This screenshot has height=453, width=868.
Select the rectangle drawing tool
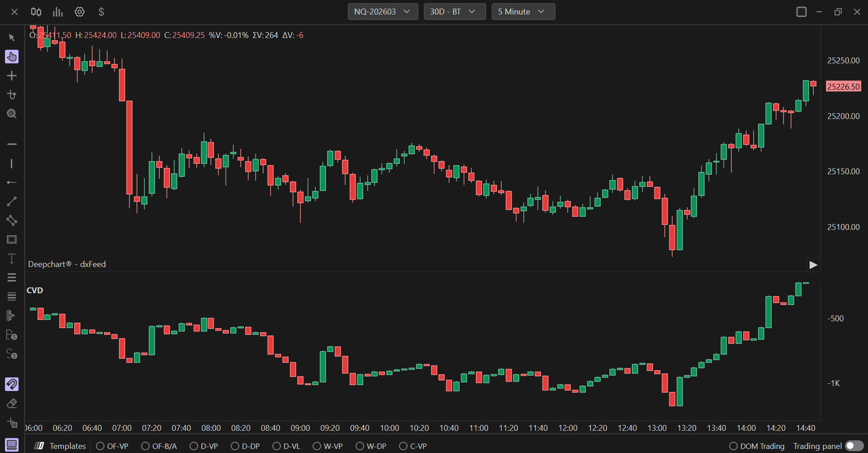pos(12,239)
